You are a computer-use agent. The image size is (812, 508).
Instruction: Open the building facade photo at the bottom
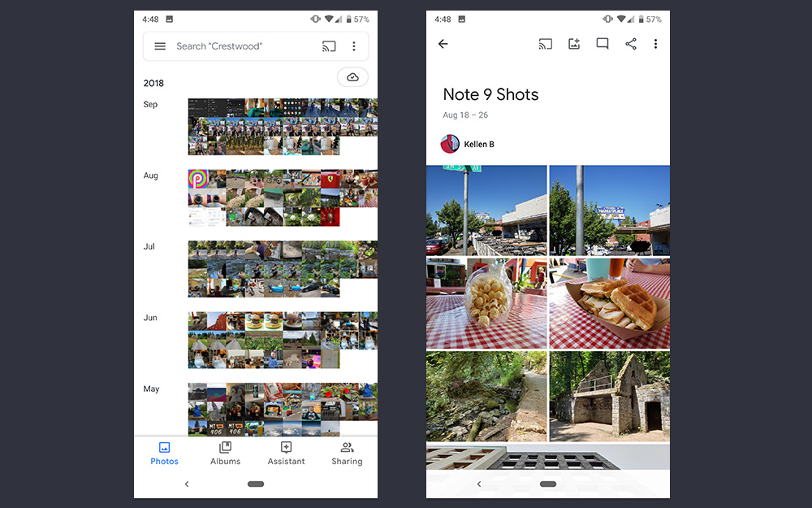point(548,457)
